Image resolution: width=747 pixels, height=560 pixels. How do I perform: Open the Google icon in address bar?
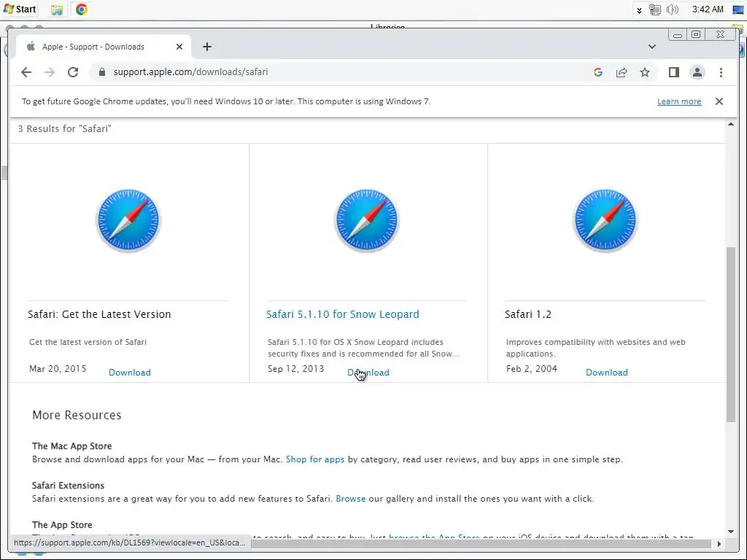click(598, 72)
